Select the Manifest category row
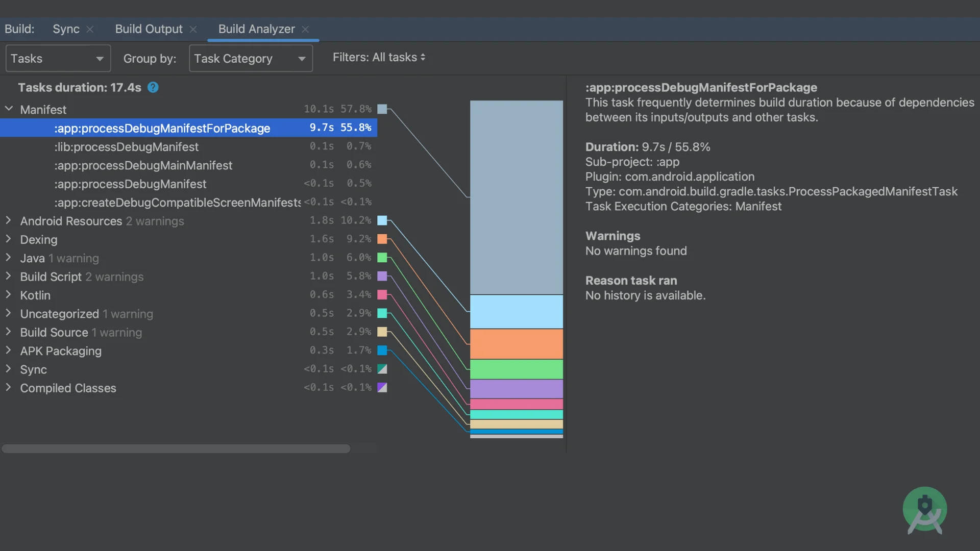Viewport: 980px width, 551px height. click(x=188, y=110)
